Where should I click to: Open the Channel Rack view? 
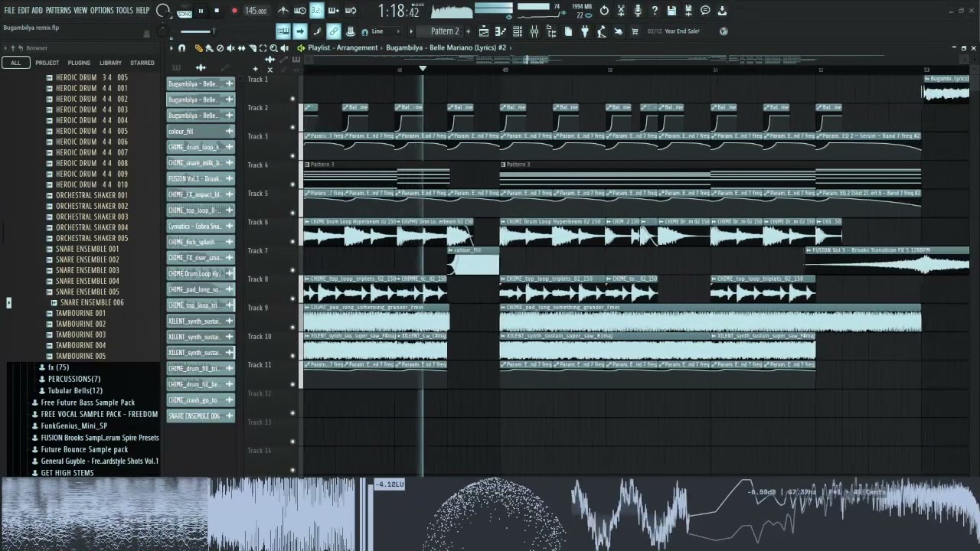pos(518,31)
